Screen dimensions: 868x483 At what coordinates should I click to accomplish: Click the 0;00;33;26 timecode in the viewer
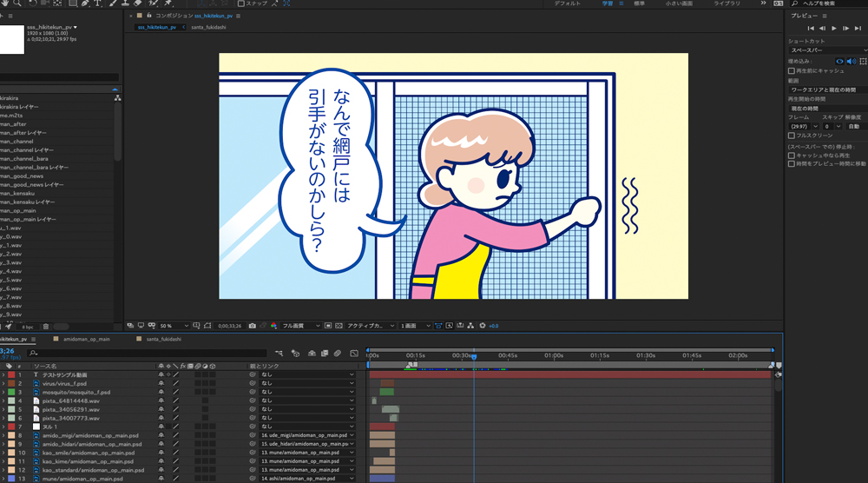point(230,326)
